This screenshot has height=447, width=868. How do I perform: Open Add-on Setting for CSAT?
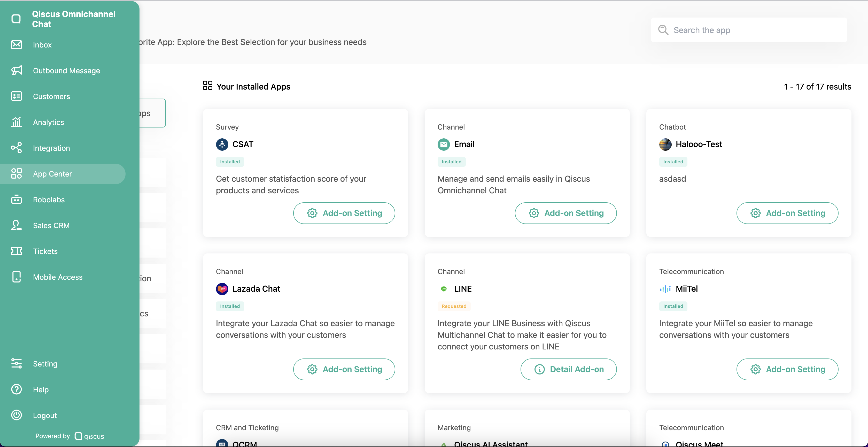pos(344,213)
